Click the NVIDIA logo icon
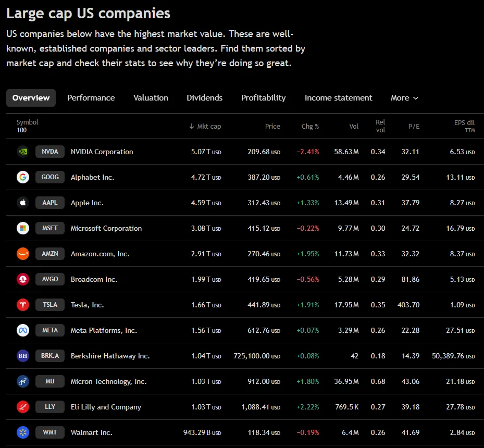Image resolution: width=484 pixels, height=448 pixels. (x=23, y=152)
